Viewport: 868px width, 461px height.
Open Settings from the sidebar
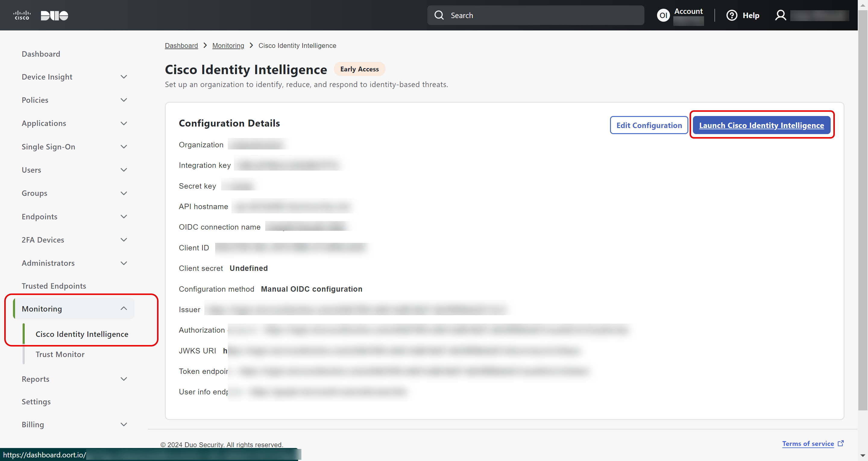[x=36, y=401]
